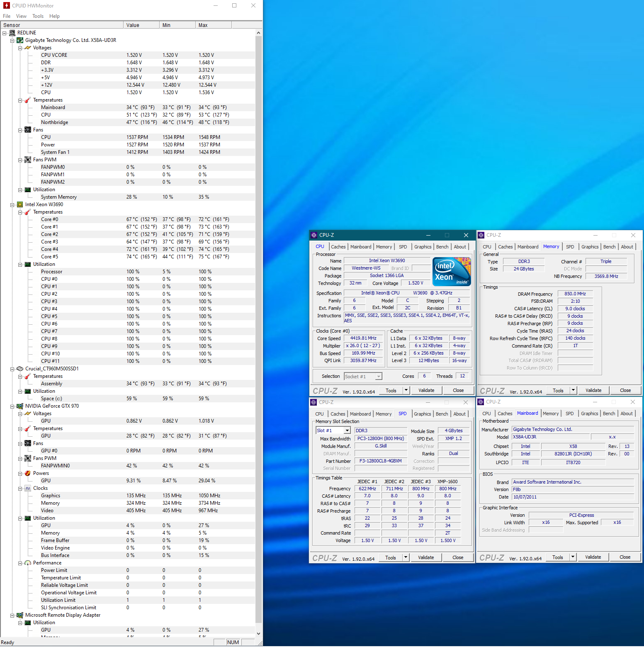
Task: Click the Microsoft Remote Display Adapter icon
Action: point(20,615)
